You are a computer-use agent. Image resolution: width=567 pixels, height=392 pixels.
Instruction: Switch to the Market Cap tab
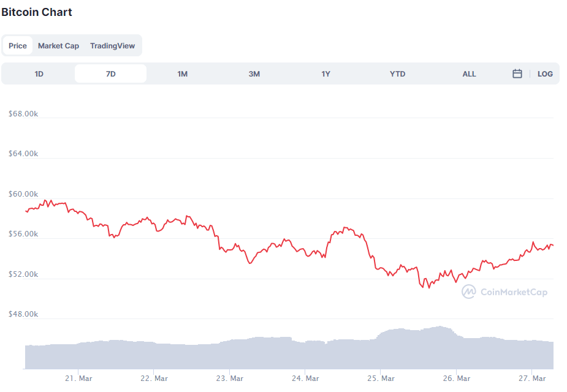pyautogui.click(x=58, y=45)
